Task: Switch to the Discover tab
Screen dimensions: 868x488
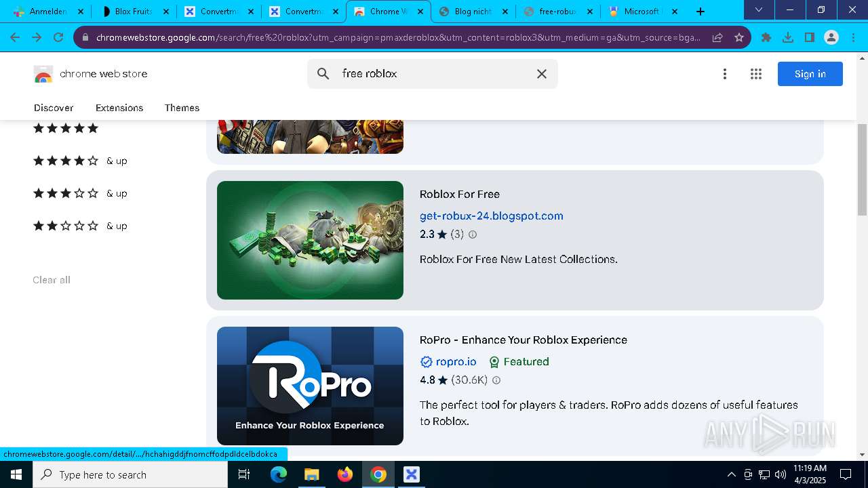Action: (x=54, y=108)
